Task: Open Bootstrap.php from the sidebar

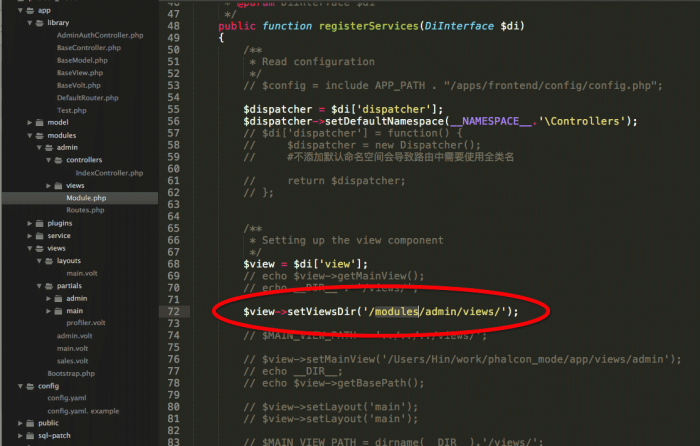Action: (70, 372)
